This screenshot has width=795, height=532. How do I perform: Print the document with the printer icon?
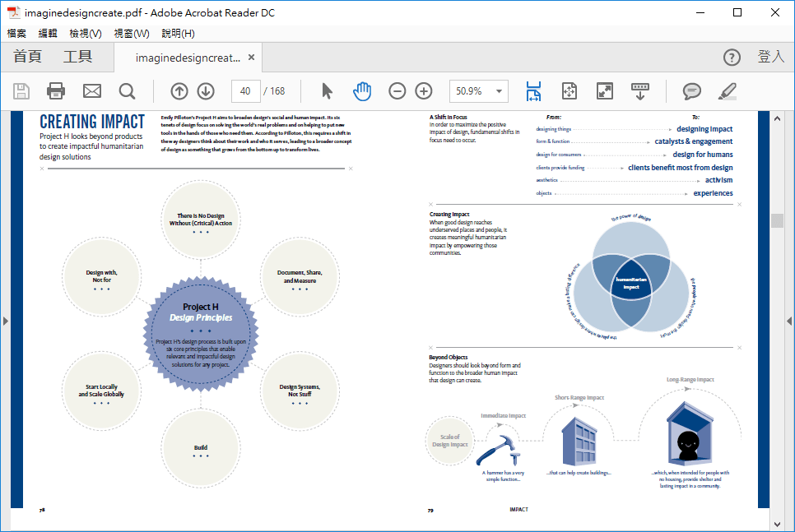(x=56, y=91)
